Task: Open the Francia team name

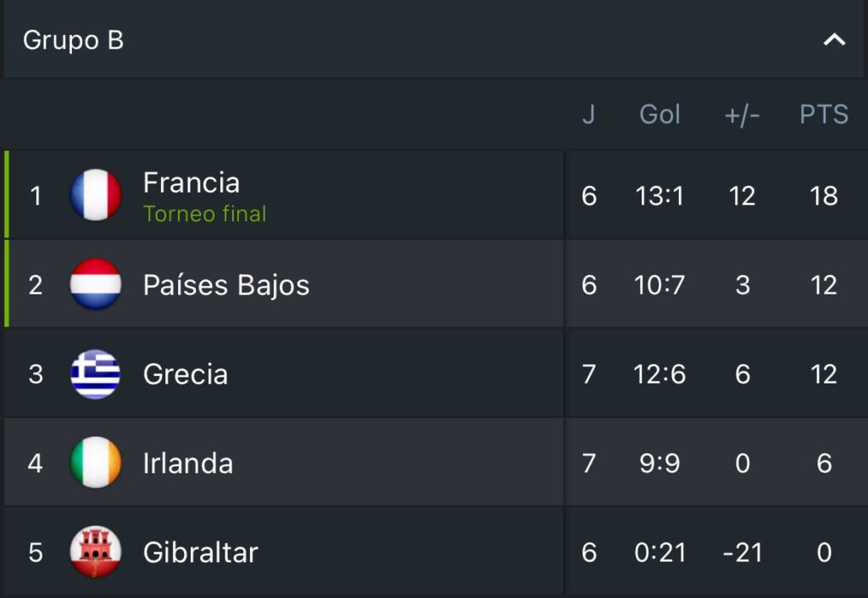Action: [192, 183]
